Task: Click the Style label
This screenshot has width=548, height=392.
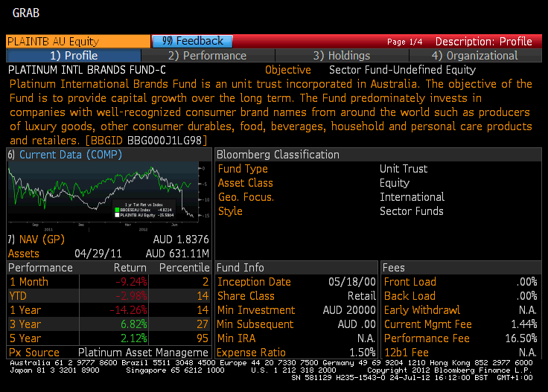Action: [230, 211]
